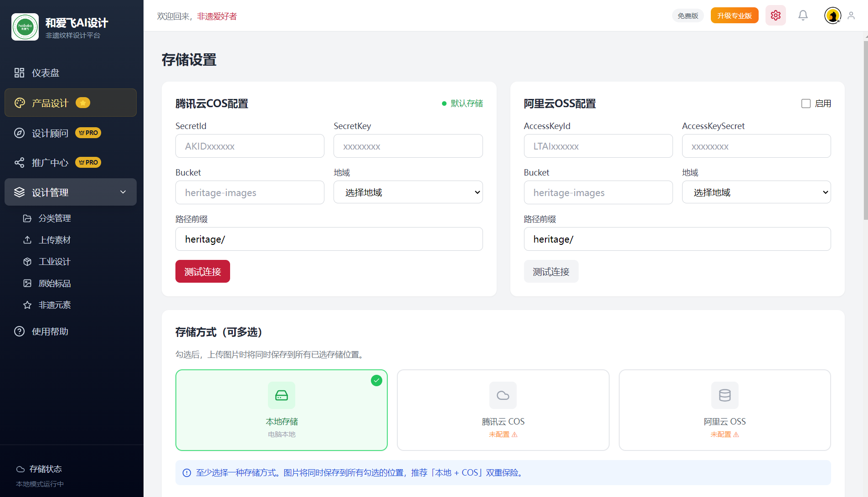Image resolution: width=868 pixels, height=497 pixels.
Task: Collapse the 设计管理 chevron
Action: [123, 192]
